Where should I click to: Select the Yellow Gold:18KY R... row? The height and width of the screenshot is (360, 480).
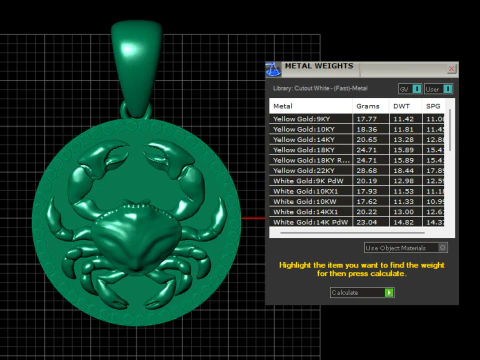coord(357,160)
